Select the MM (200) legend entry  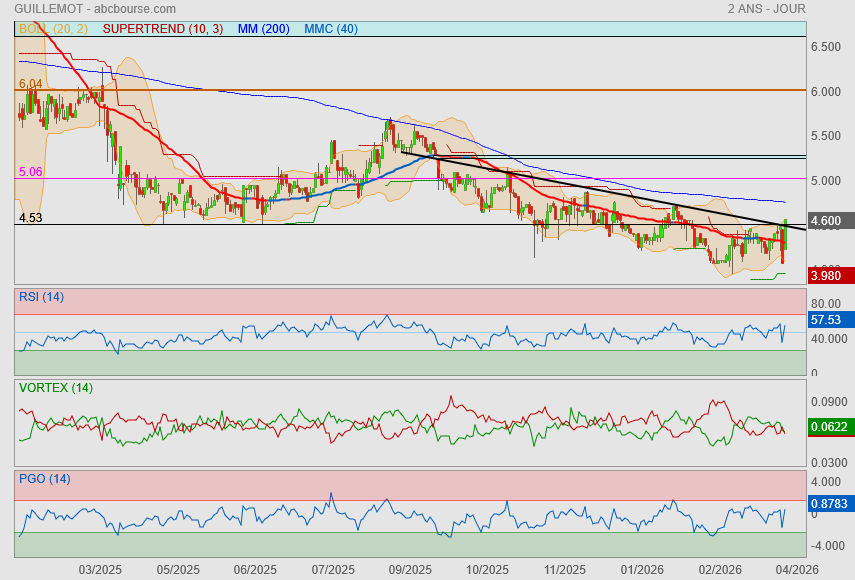264,29
